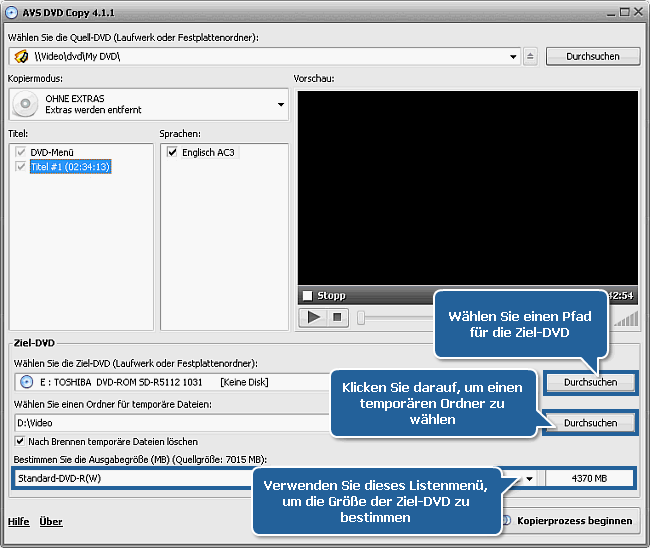Click Kopierprozess beginnen button
The image size is (650, 548).
[x=569, y=521]
